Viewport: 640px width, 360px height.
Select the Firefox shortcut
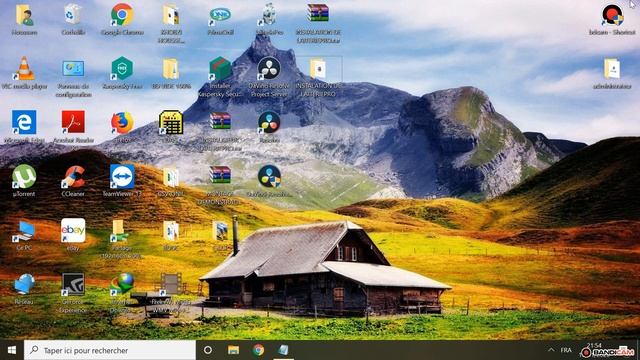(x=122, y=127)
